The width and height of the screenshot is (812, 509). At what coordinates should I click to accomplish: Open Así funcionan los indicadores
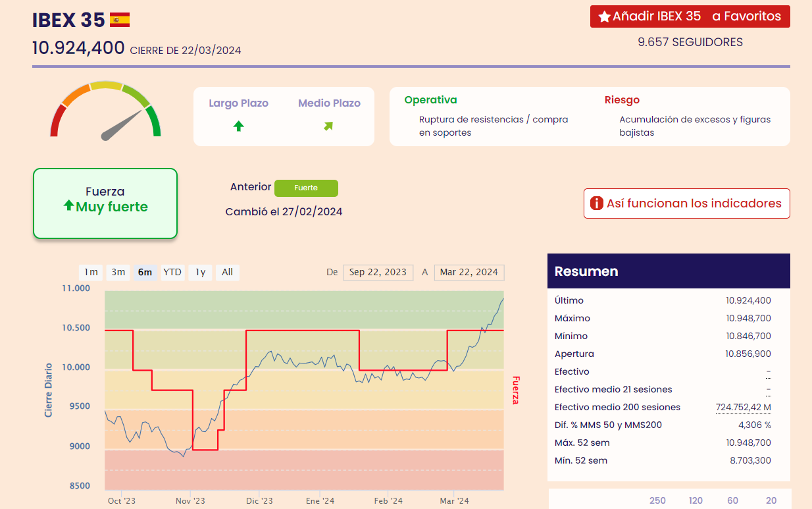coord(686,203)
